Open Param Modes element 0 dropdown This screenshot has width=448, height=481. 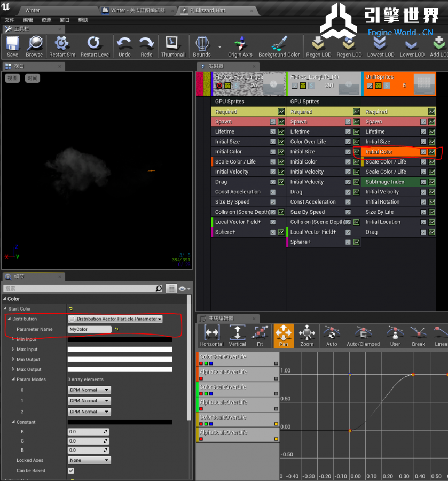pyautogui.click(x=89, y=390)
